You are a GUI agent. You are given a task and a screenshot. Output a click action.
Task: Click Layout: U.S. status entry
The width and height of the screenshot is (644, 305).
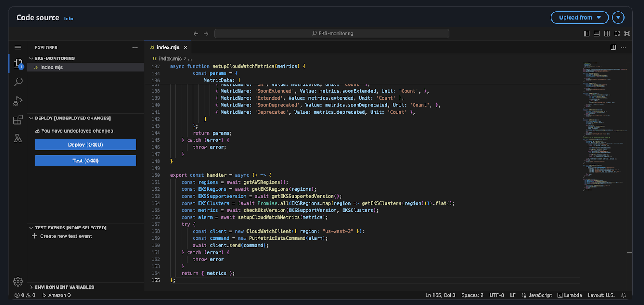(x=601, y=295)
